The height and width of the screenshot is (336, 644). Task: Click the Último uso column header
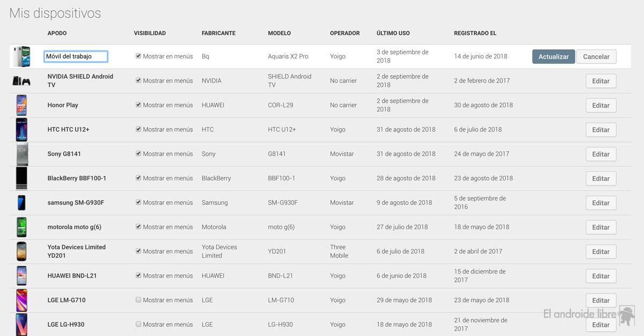tap(393, 33)
